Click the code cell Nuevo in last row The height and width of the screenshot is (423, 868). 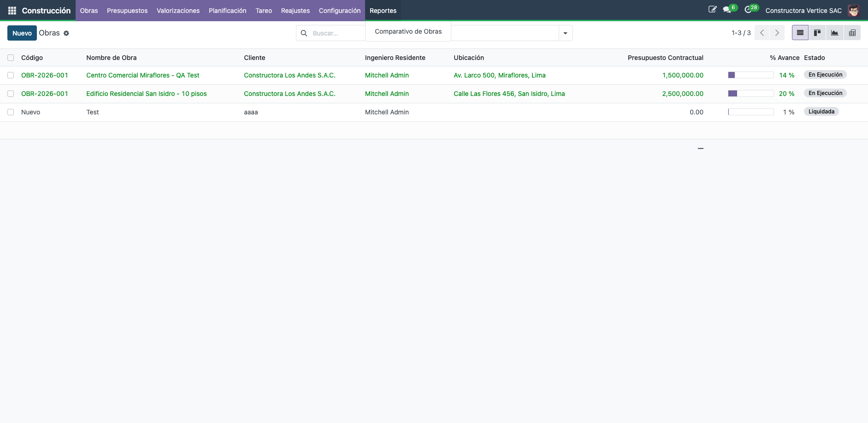[x=30, y=112]
